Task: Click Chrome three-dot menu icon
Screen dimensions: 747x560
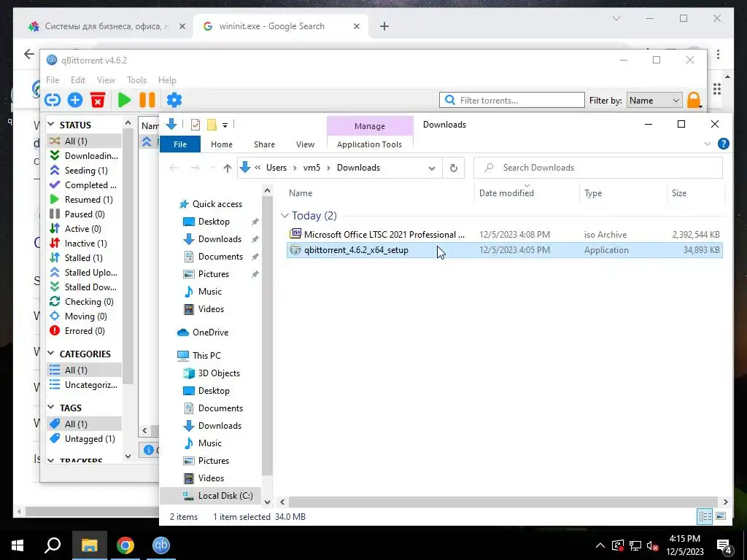Action: tap(718, 54)
